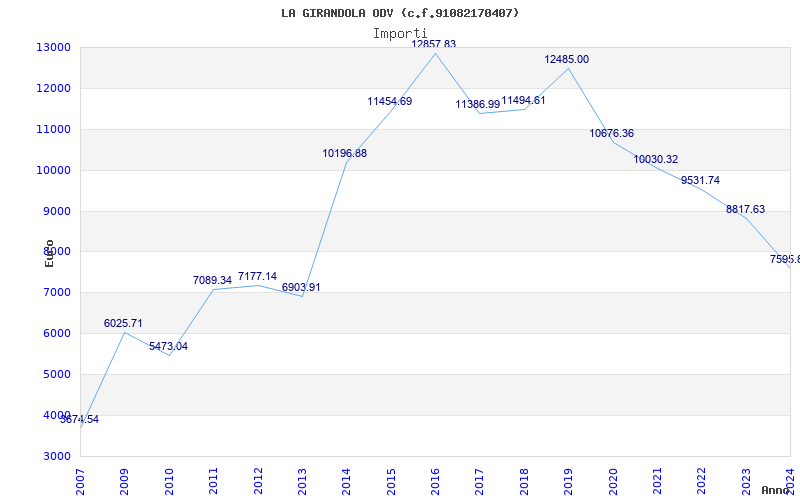Click the value 11494.61
Screen dimensions: 800x500
[523, 101]
